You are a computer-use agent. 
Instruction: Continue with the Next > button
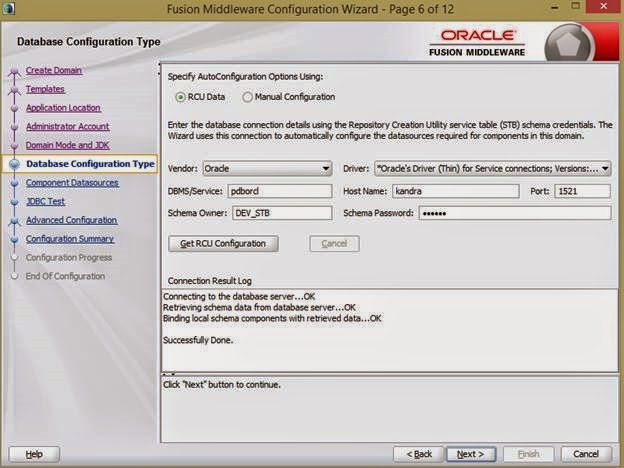click(x=471, y=454)
